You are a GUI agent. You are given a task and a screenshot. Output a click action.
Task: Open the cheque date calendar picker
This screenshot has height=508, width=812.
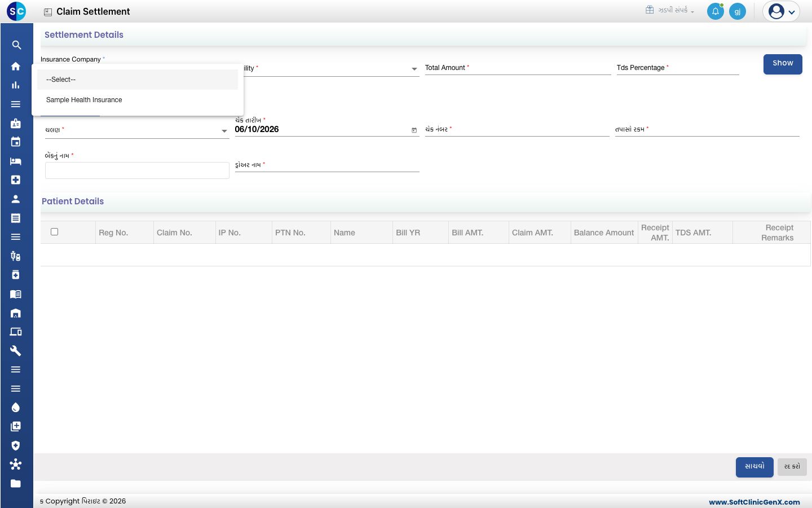pyautogui.click(x=414, y=130)
